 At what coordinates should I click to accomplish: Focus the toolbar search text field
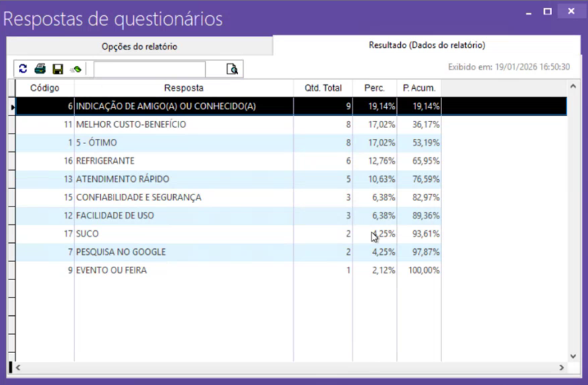[x=149, y=69]
